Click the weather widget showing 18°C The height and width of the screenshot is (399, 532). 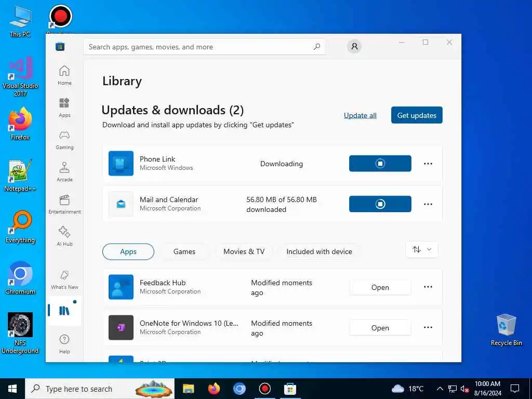(408, 389)
